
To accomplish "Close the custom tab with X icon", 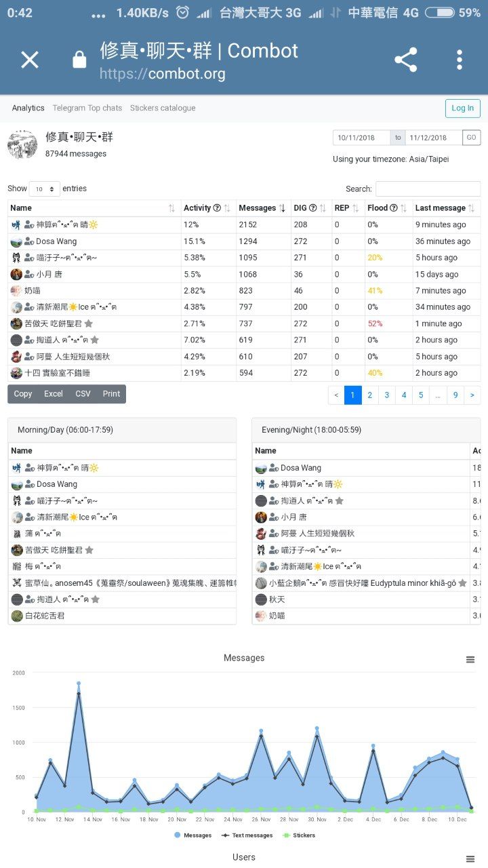I will [30, 60].
